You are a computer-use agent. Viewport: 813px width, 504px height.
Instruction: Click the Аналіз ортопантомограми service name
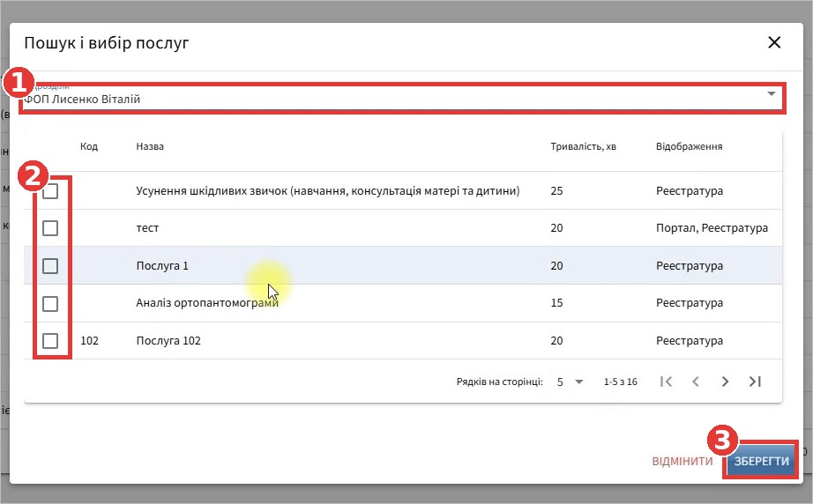207,303
